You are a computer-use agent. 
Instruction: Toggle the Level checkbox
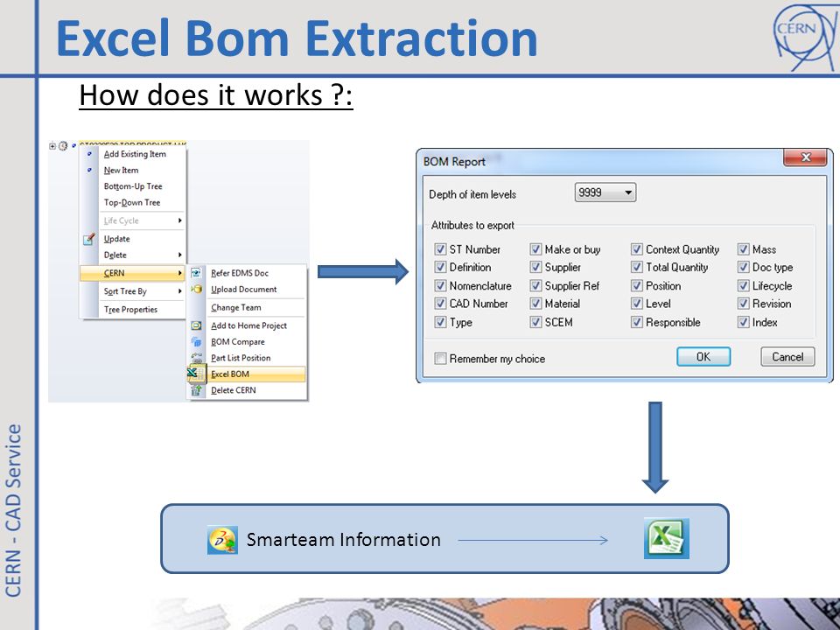click(x=636, y=304)
